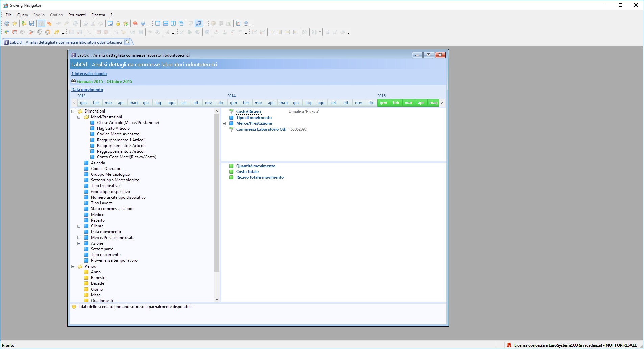Select the Gennaio 2015 - Ottobre 2015 radio button
Screen dimensions: 644x349
pyautogui.click(x=74, y=81)
